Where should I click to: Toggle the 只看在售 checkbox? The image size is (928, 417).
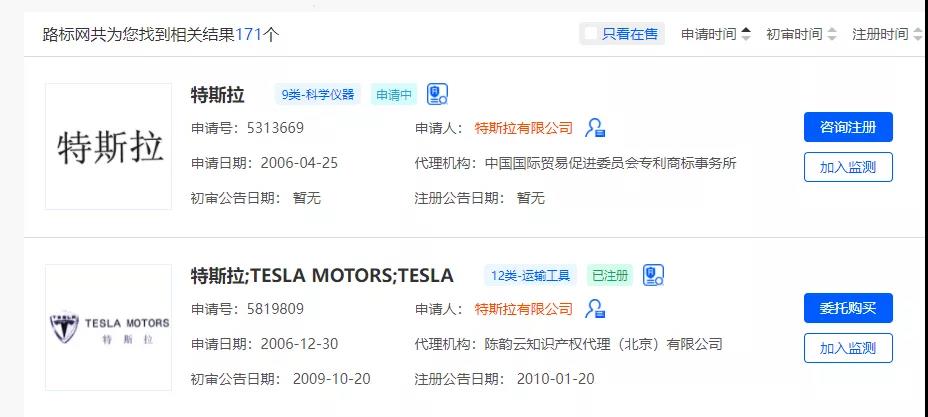(591, 34)
